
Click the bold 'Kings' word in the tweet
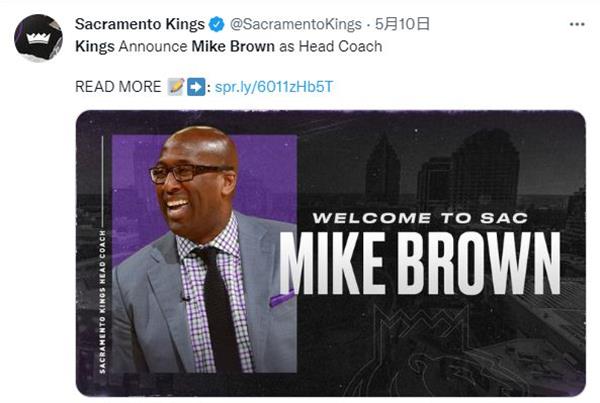[95, 47]
